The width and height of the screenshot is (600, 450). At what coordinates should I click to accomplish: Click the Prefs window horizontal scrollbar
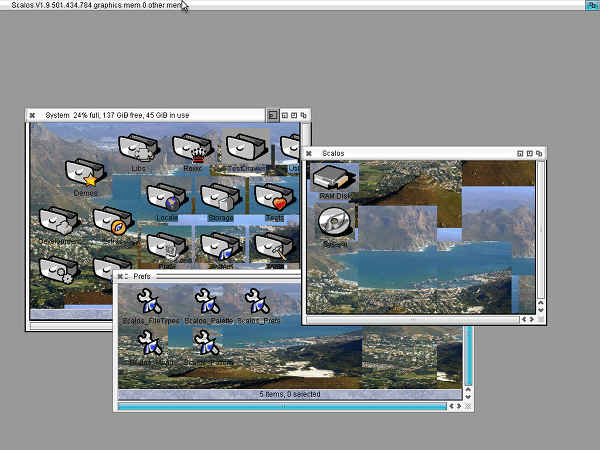280,406
